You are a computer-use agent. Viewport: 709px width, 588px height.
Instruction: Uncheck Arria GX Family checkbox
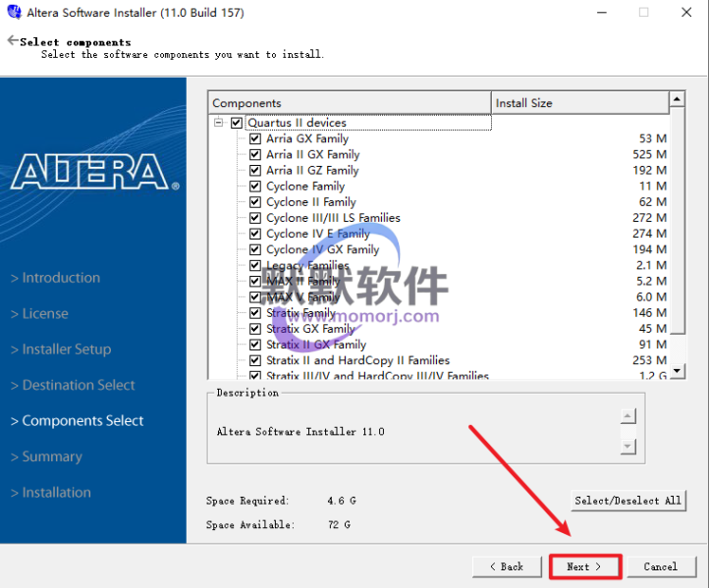click(x=255, y=138)
